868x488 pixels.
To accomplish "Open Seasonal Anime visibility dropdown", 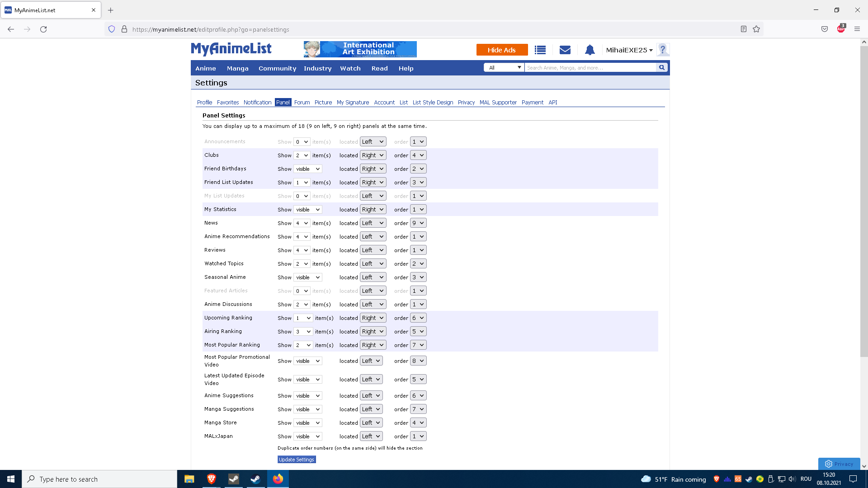I will pyautogui.click(x=307, y=277).
